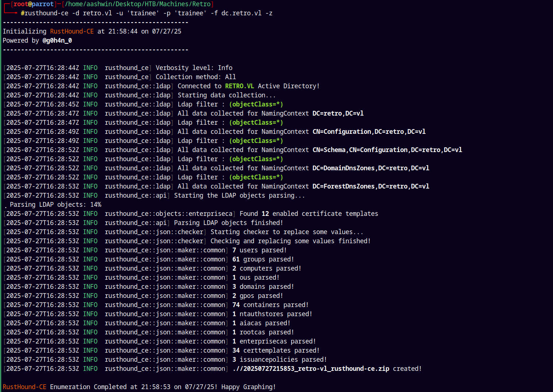
Task: Click 'Found 12 enabled certificate templates' text
Action: [x=309, y=214]
